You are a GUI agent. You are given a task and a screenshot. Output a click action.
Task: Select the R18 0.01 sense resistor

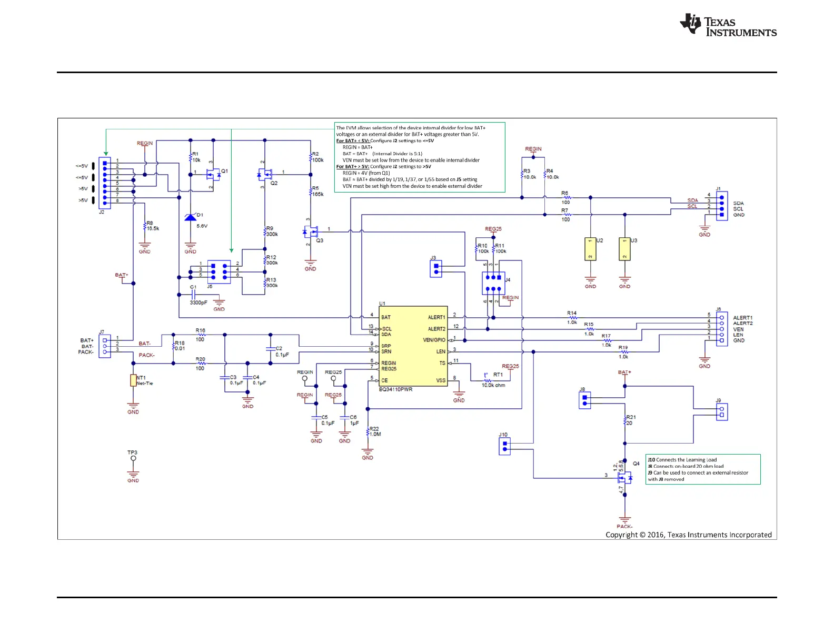(173, 346)
